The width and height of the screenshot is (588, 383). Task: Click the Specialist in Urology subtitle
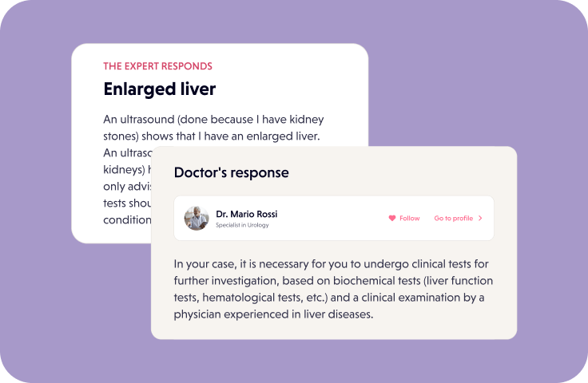[242, 225]
